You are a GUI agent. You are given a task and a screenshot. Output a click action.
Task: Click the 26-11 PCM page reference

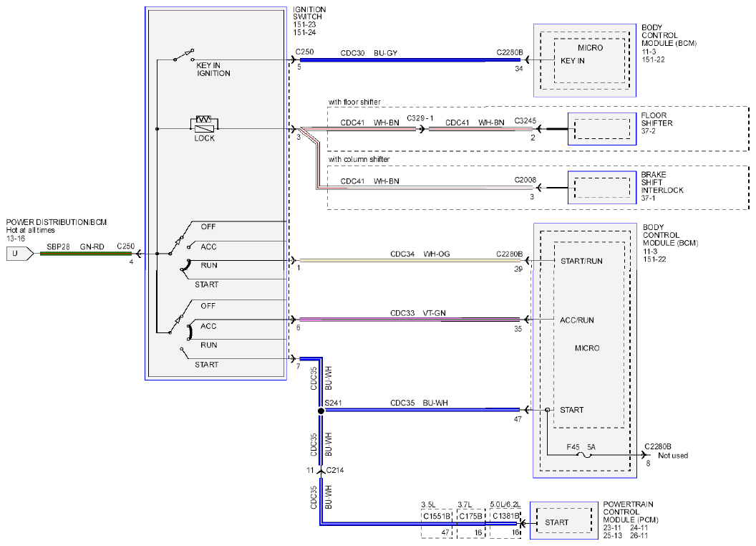(x=639, y=535)
